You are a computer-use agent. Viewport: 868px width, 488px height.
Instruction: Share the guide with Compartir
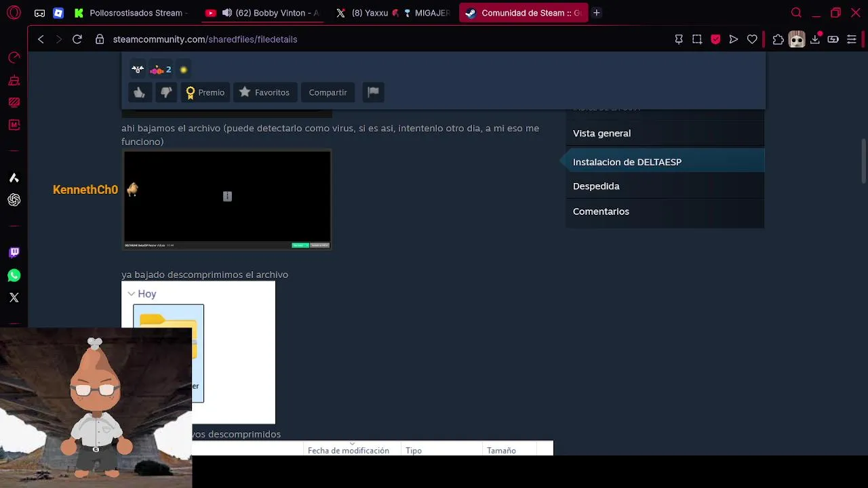328,92
